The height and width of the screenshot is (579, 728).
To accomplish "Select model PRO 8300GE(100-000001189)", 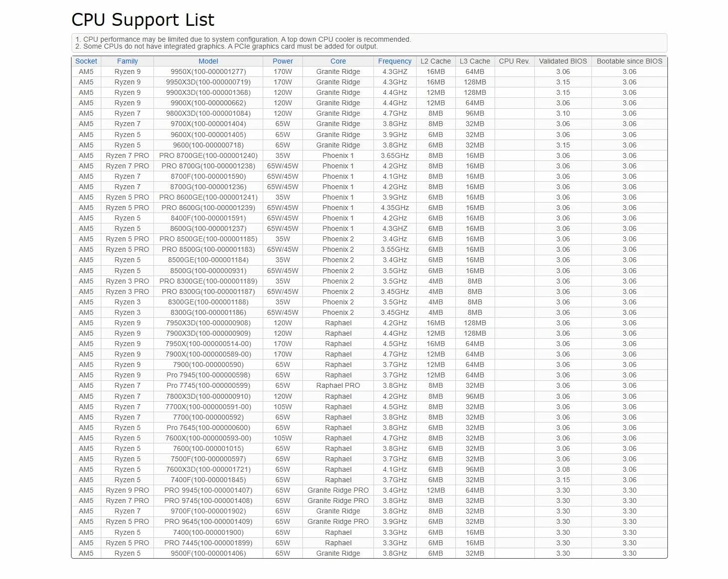I will click(208, 281).
